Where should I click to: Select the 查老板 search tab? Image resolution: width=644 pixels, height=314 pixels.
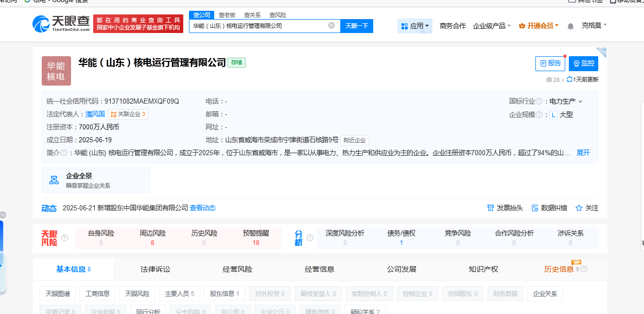tap(227, 15)
